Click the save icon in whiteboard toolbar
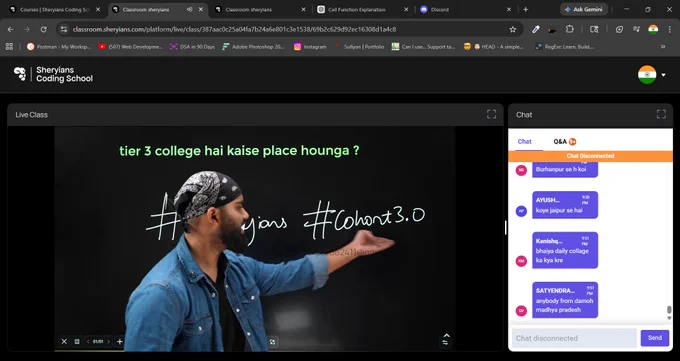Viewport: 680px width, 361px height. 77,341
